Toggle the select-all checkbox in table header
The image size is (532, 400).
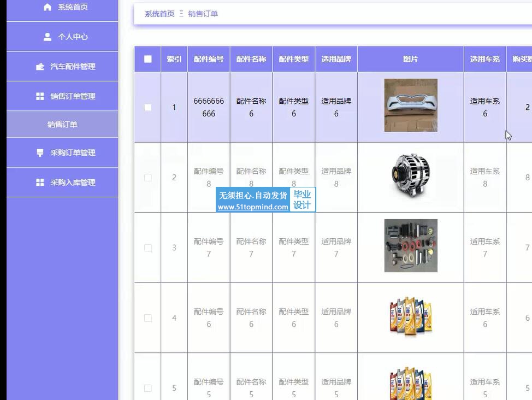click(x=148, y=59)
